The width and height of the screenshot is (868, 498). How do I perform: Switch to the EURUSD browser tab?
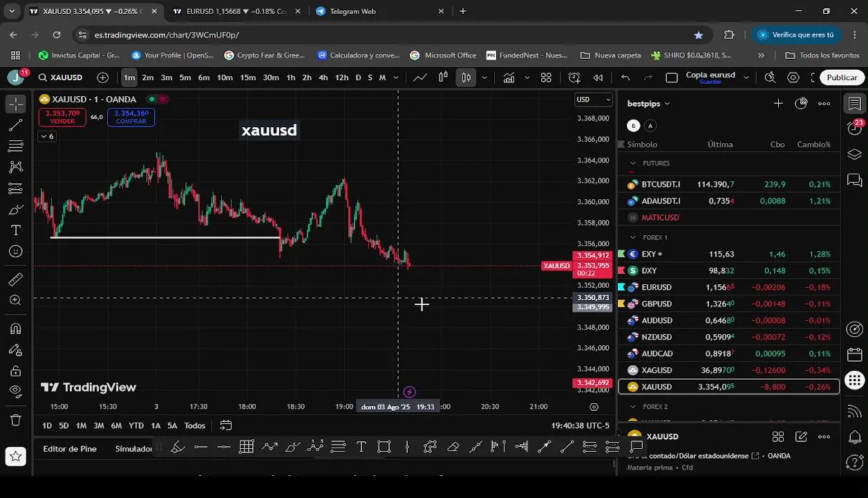[237, 11]
